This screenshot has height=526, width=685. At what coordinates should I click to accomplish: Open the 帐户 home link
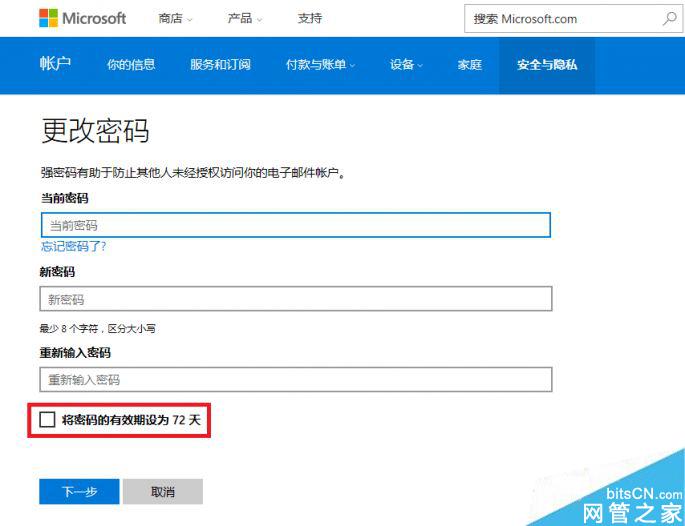(x=55, y=64)
